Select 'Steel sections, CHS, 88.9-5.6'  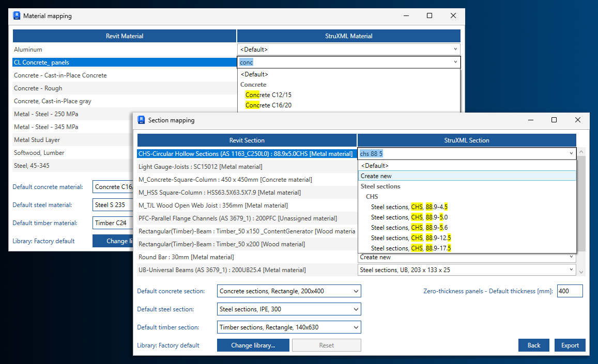point(409,228)
